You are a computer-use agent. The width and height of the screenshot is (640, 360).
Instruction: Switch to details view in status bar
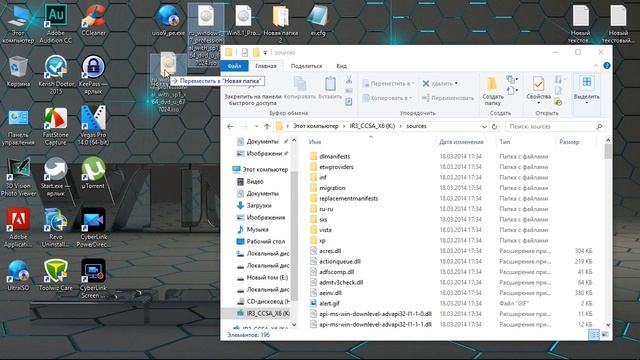point(594,335)
